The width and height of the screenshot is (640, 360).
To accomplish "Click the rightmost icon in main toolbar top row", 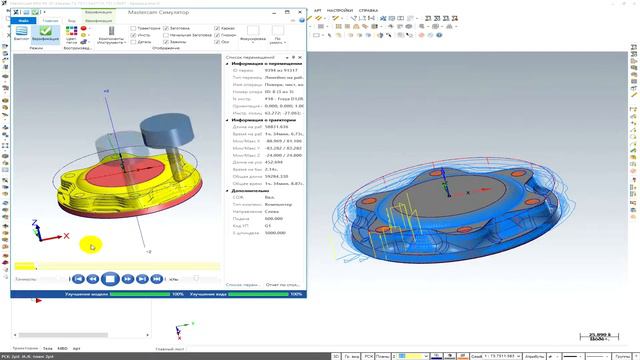I will click(x=455, y=18).
